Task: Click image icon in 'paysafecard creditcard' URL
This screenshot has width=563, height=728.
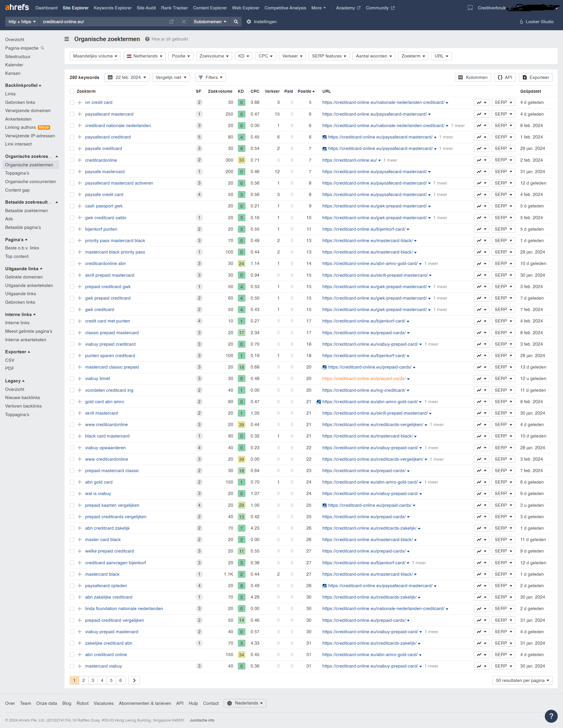Action: coord(325,137)
